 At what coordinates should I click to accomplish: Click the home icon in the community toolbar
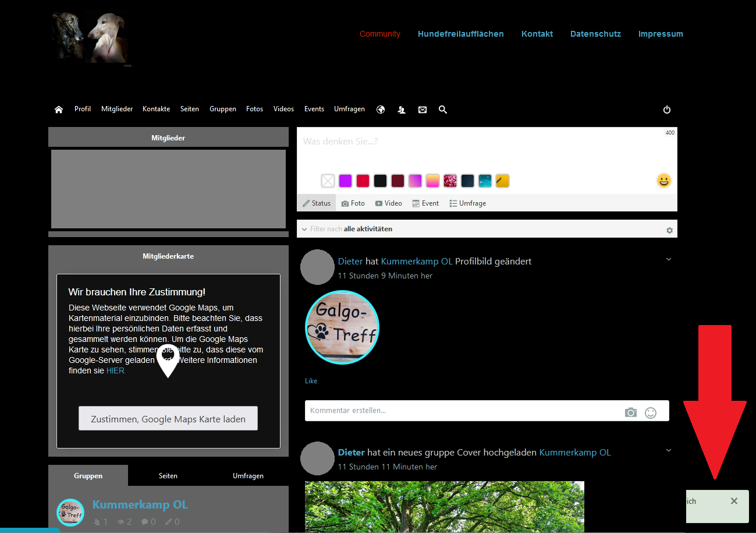tap(59, 110)
